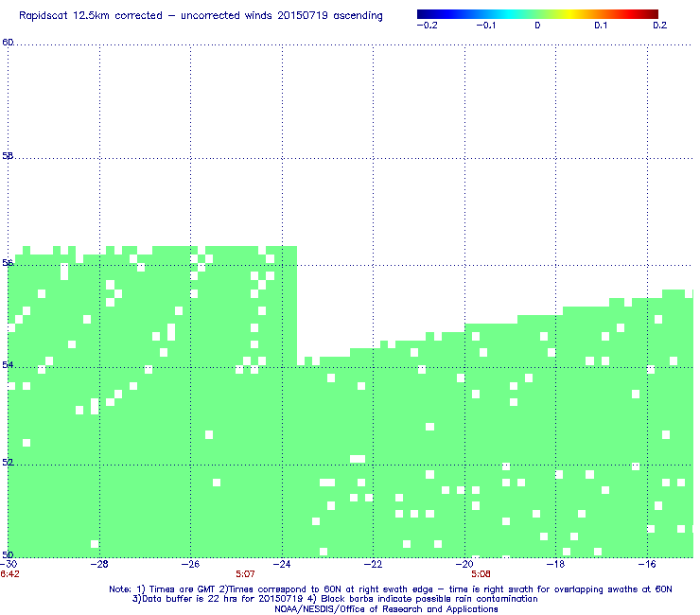
Task: Click longitude label '-30'
Action: coord(9,565)
